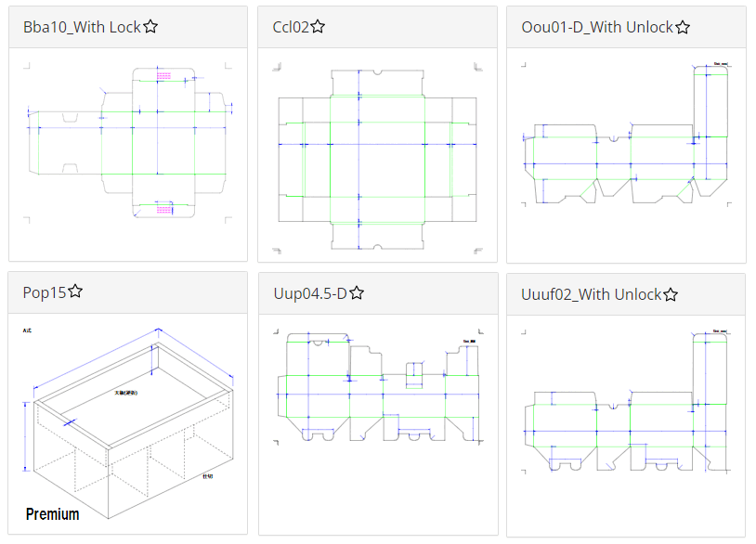The width and height of the screenshot is (756, 544).
Task: Click the Bba10_With Lock title link
Action: coord(82,27)
